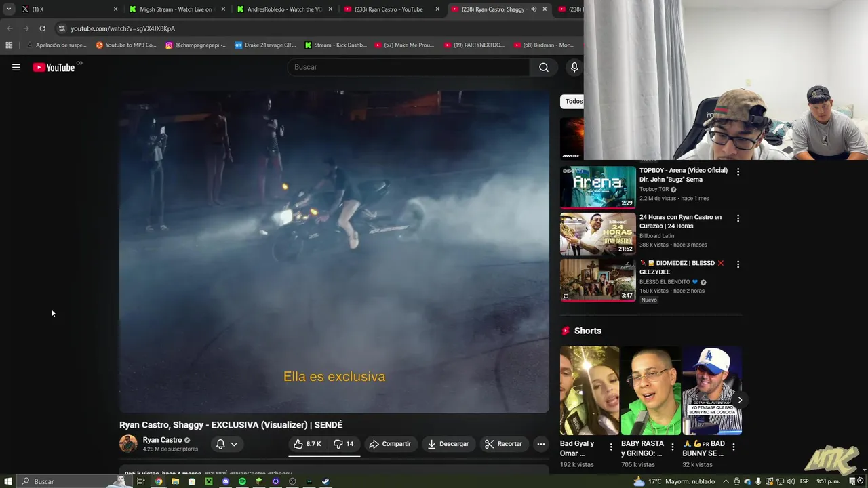The width and height of the screenshot is (868, 488).
Task: Toggle the subscription notification bell
Action: [220, 444]
